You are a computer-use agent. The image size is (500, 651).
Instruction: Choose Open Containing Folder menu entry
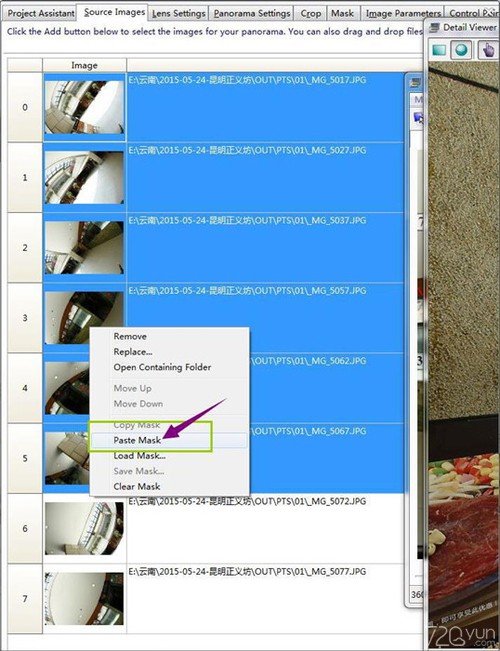coord(169,367)
